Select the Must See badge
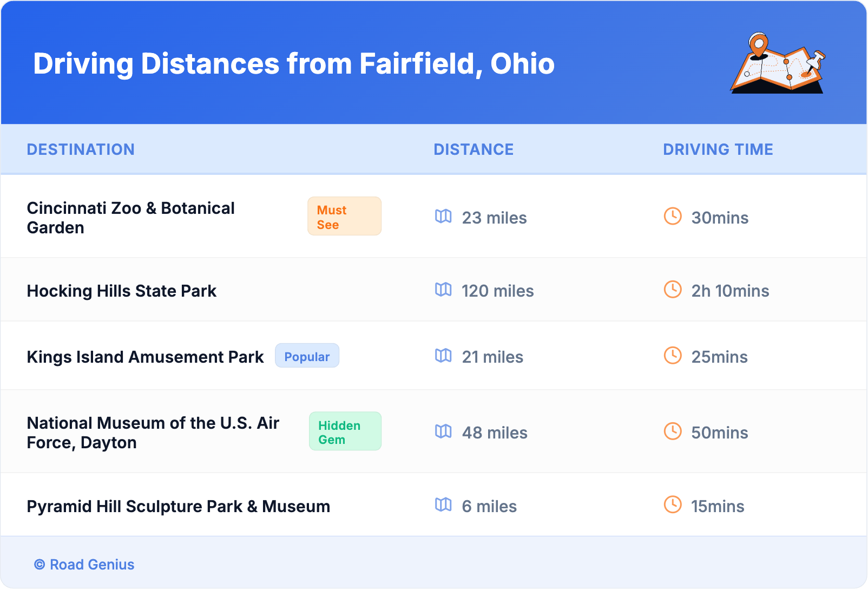 coord(344,217)
